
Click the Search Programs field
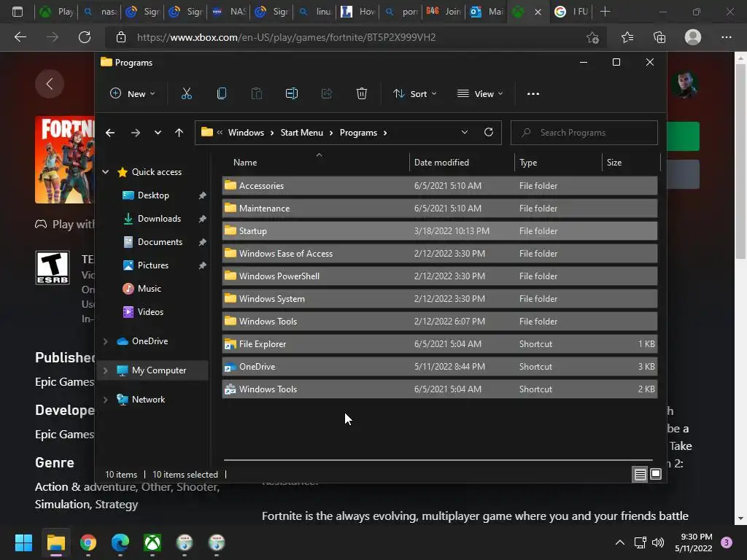[584, 133]
